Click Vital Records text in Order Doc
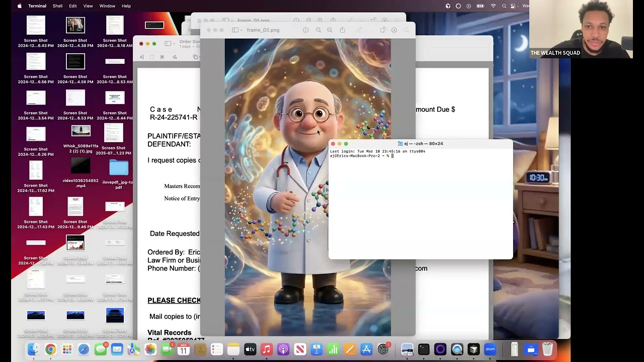This screenshot has height=362, width=644. 170,333
